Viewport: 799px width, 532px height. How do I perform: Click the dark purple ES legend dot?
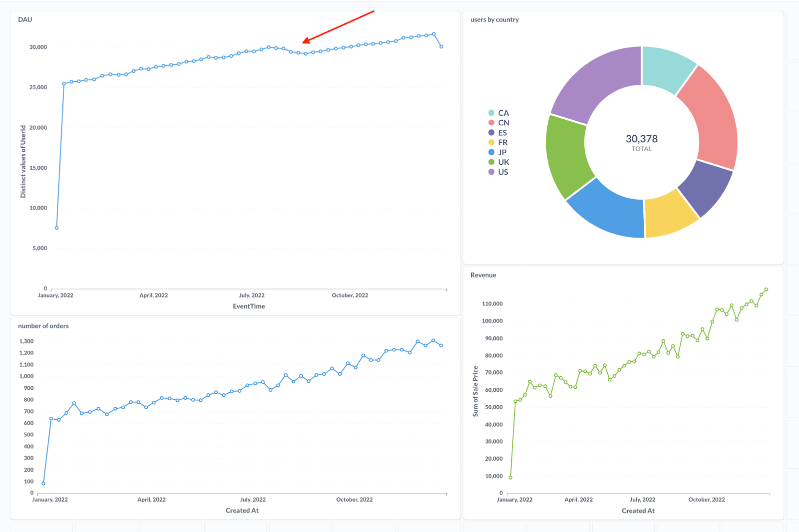point(492,132)
